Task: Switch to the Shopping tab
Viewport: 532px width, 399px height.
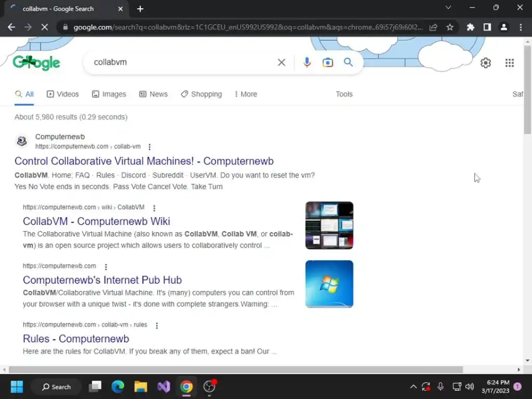Action: [201, 95]
